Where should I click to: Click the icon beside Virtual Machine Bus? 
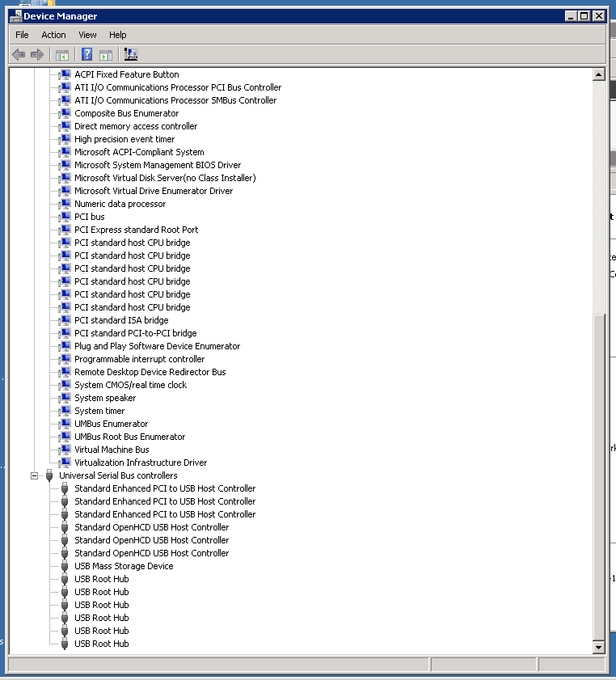click(65, 450)
